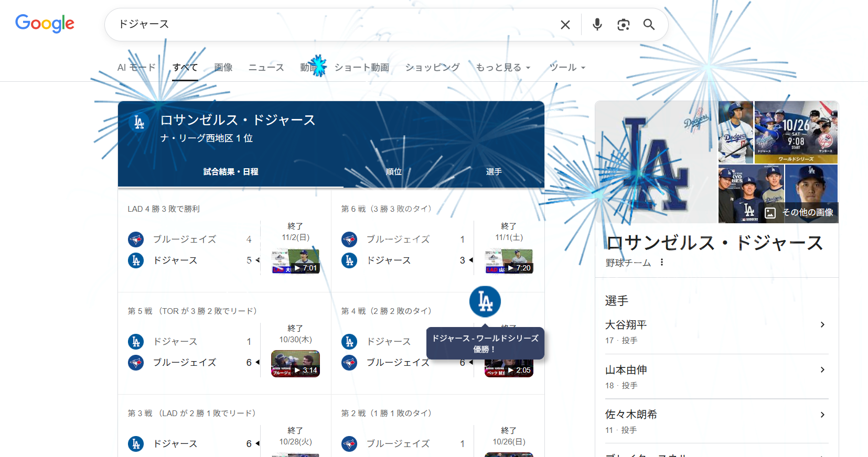Open Google Lens image search
This screenshot has width=868, height=457.
[623, 25]
